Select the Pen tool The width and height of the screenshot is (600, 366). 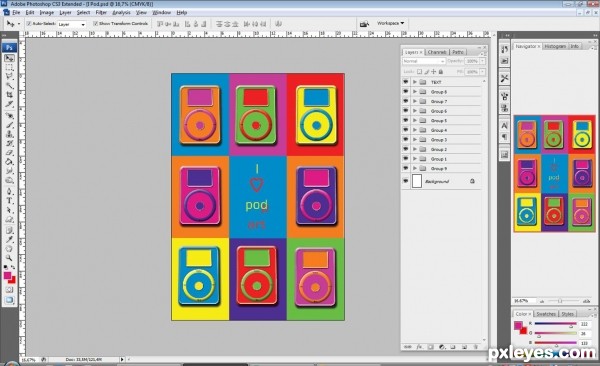9,192
